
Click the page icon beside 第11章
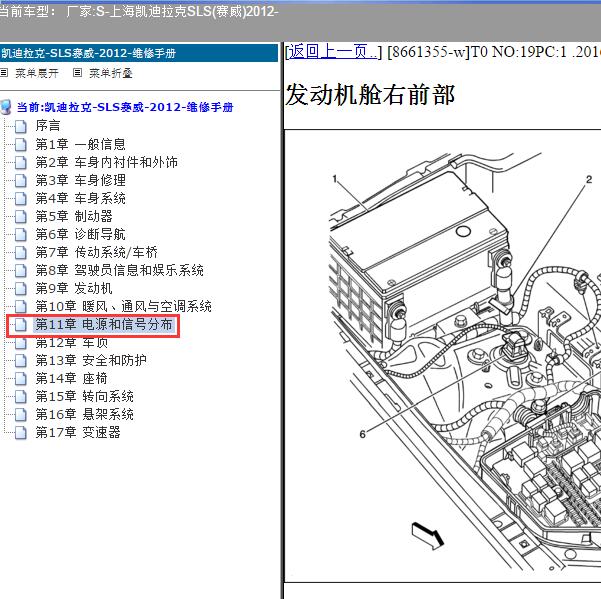[21, 325]
